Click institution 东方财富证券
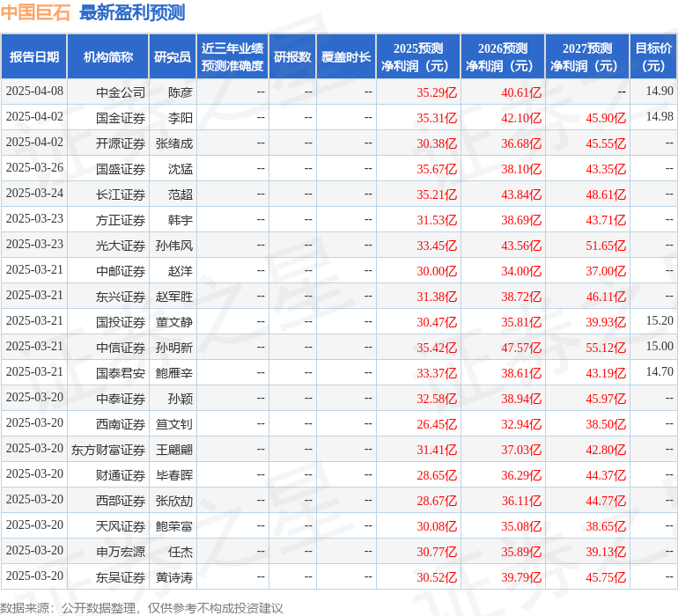The height and width of the screenshot is (616, 678). (108, 449)
